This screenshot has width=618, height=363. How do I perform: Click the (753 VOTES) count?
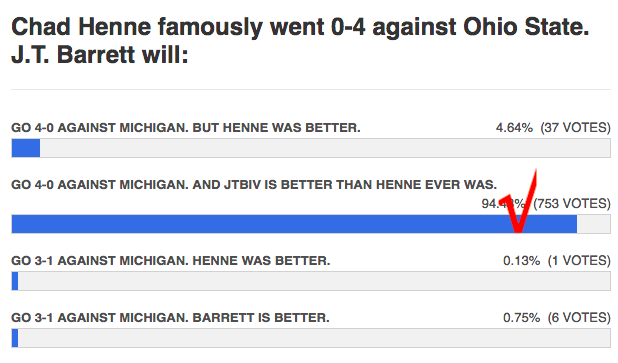(572, 204)
